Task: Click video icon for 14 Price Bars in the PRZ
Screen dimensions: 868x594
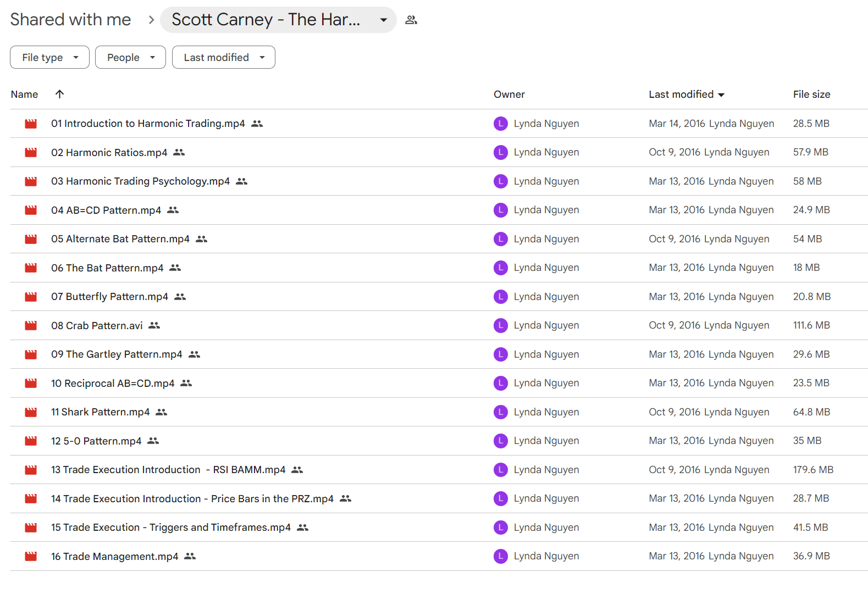Action: point(31,498)
